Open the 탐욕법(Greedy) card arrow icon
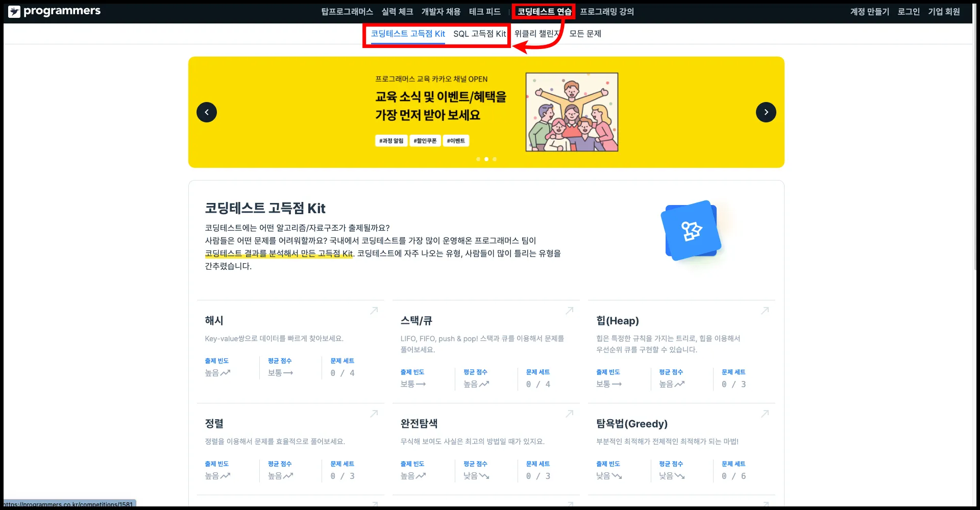The height and width of the screenshot is (510, 980). 765,414
